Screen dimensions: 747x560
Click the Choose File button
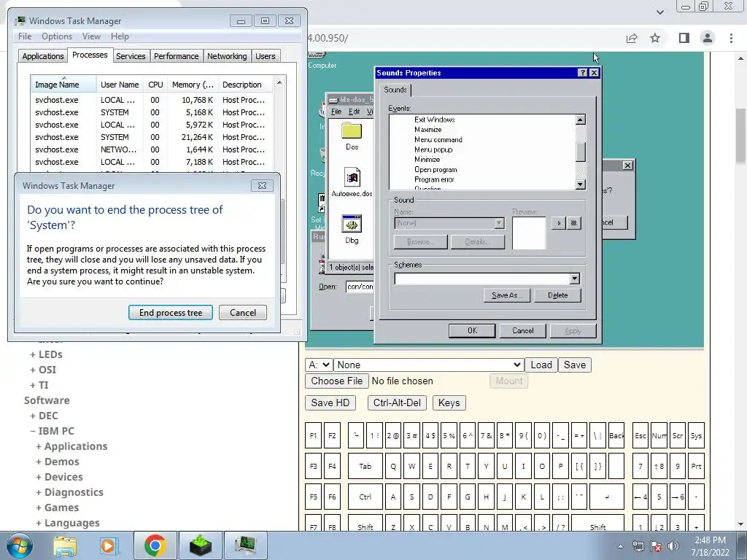coord(337,381)
